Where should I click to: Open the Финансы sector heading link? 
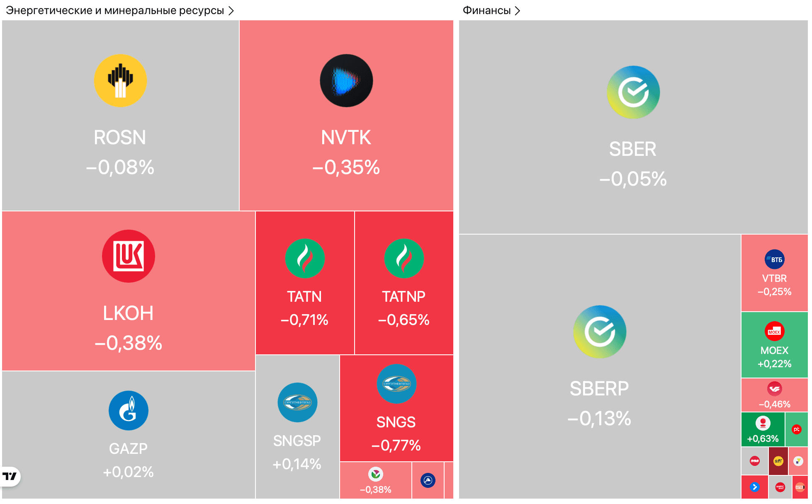486,10
